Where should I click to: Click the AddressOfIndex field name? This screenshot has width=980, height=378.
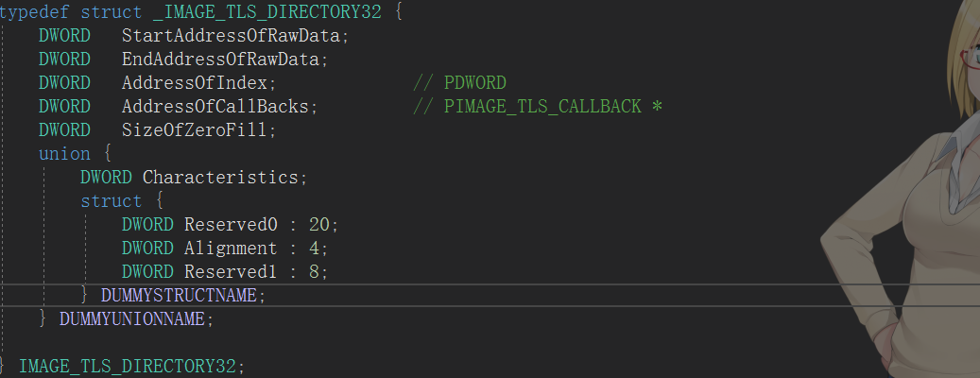(x=197, y=83)
